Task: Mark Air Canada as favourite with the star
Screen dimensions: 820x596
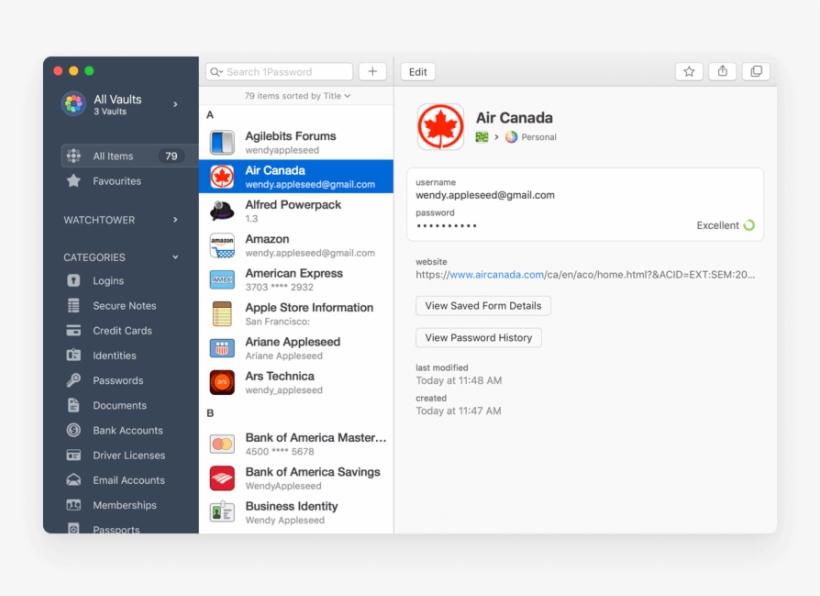Action: [689, 71]
